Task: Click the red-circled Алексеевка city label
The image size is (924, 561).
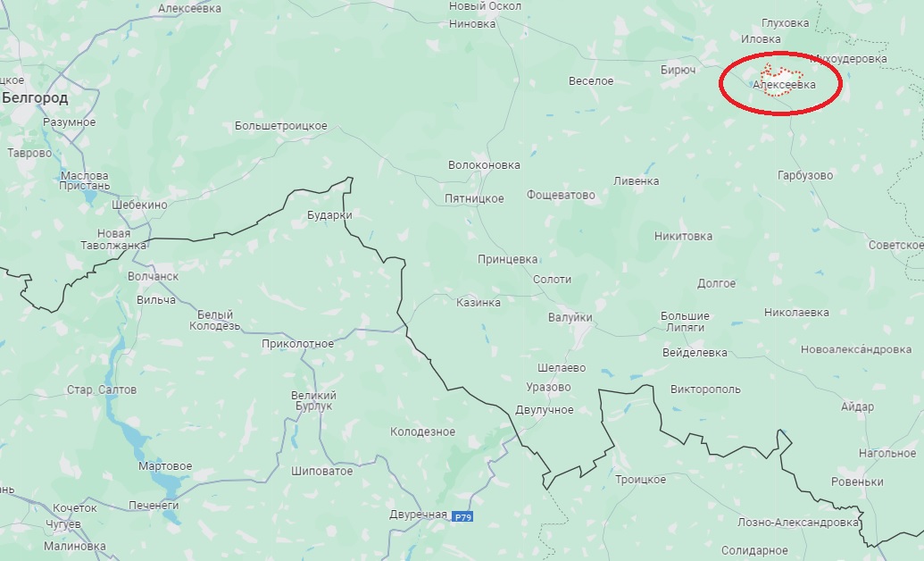Action: tap(785, 85)
